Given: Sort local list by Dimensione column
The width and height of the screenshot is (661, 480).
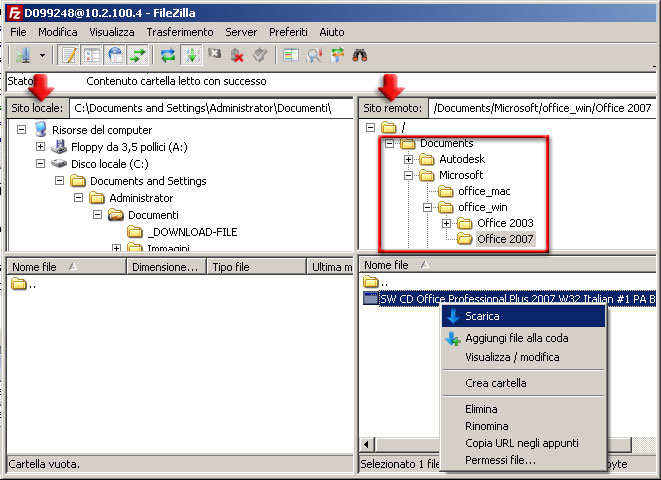Looking at the screenshot, I should 166,267.
